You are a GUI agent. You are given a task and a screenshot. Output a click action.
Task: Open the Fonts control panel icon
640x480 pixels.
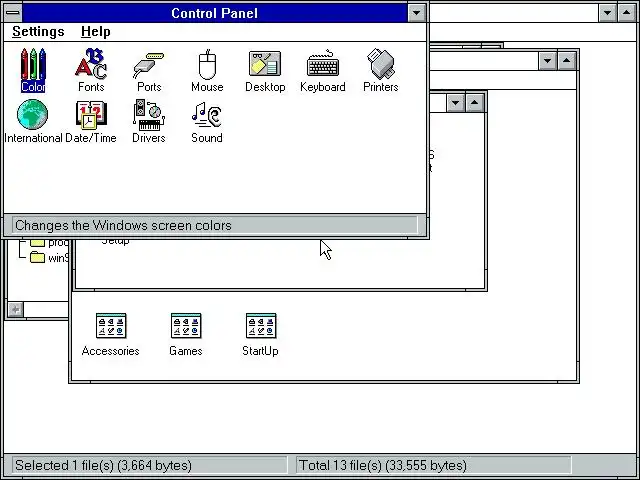[91, 70]
